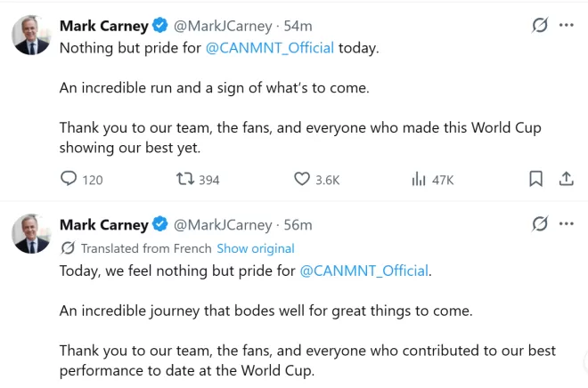Click @MarkJCarney handle on second tweet

[223, 225]
